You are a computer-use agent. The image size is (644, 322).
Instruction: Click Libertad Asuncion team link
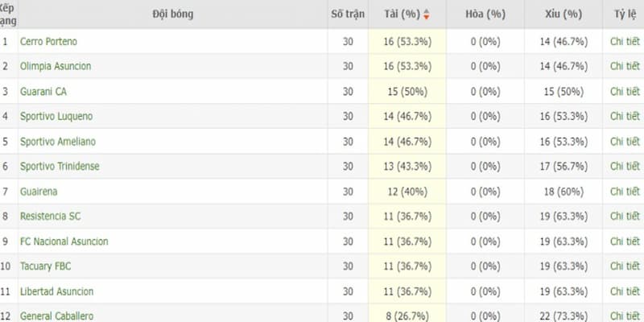(57, 291)
